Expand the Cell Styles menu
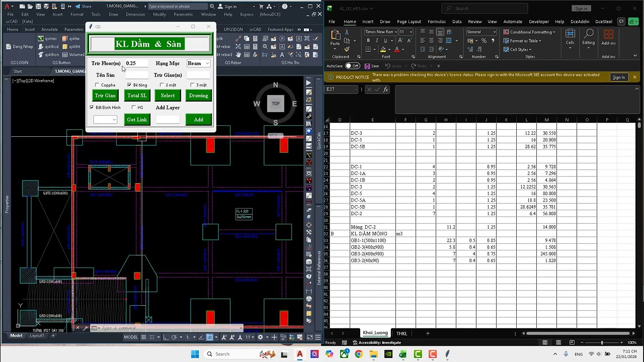The image size is (644, 362). [x=518, y=49]
